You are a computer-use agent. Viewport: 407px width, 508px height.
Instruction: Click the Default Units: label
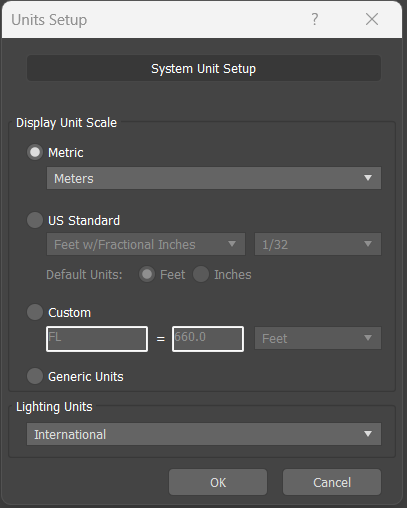tap(84, 275)
